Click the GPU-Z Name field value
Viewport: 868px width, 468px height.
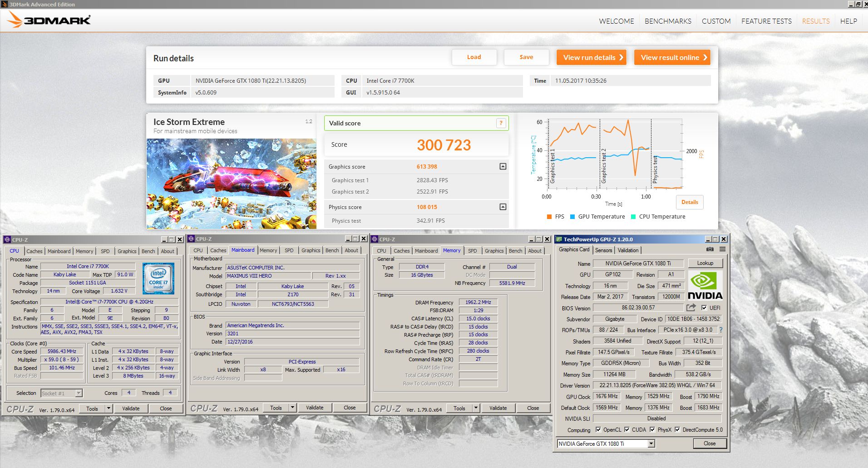[638, 264]
